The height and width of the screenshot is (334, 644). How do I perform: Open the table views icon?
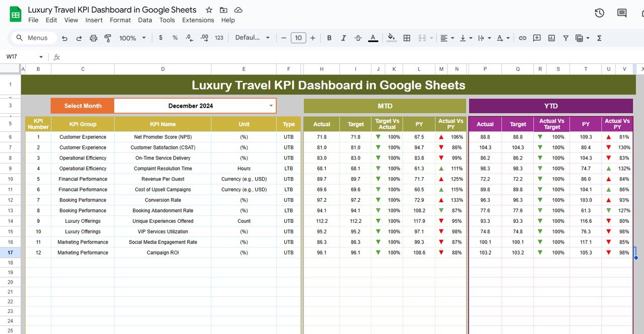click(x=582, y=38)
